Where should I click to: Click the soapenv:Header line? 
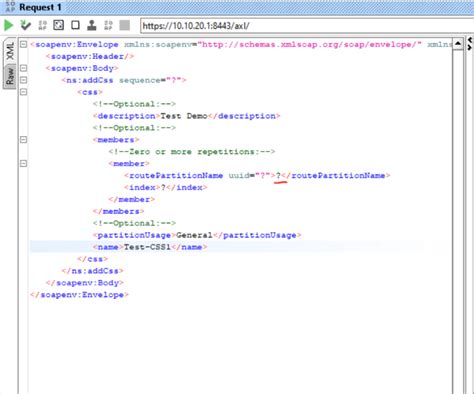coord(90,56)
